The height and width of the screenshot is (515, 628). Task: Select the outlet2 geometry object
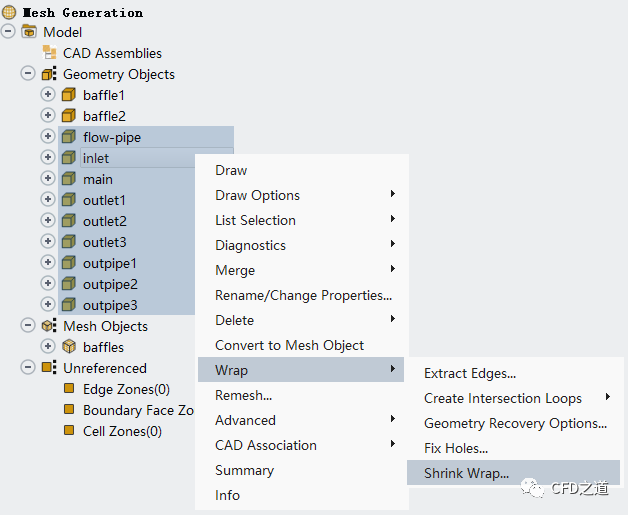click(104, 221)
